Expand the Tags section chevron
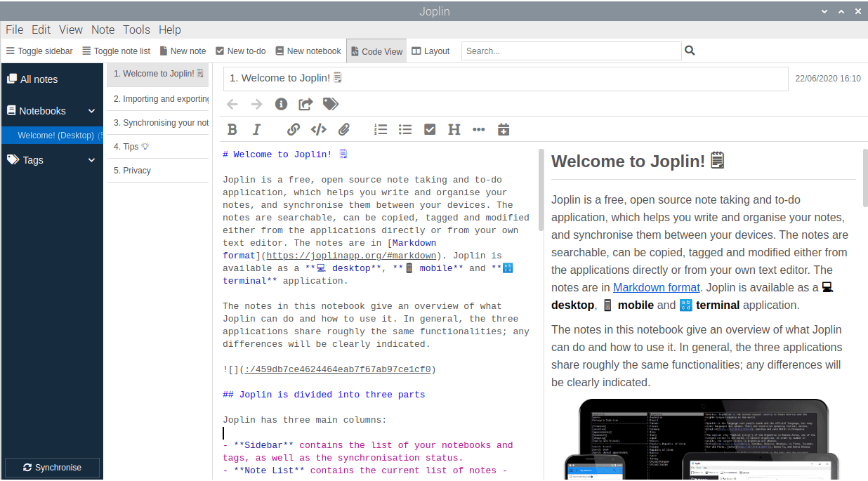868x481 pixels. [x=91, y=160]
